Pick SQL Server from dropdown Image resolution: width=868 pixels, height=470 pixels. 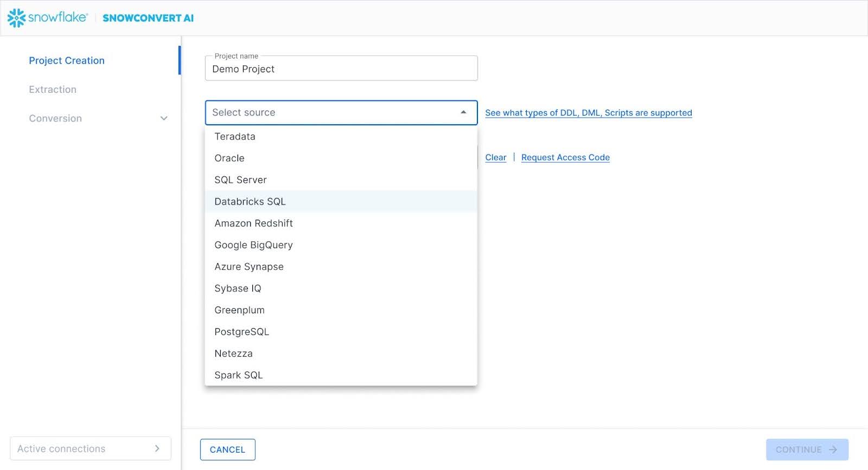[x=240, y=180]
